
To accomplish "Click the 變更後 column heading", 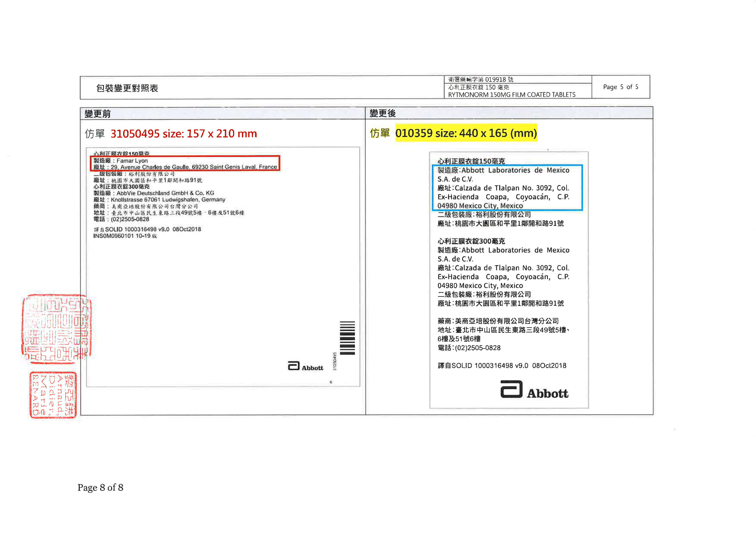I will click(383, 113).
